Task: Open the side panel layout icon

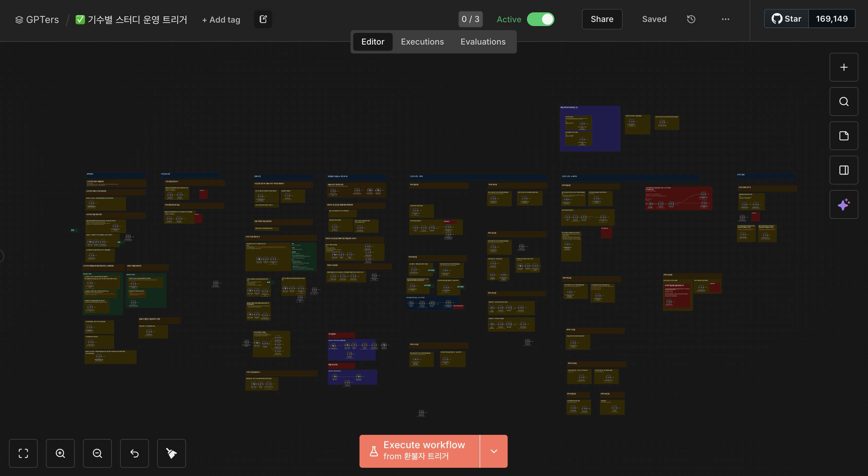Action: pyautogui.click(x=844, y=170)
